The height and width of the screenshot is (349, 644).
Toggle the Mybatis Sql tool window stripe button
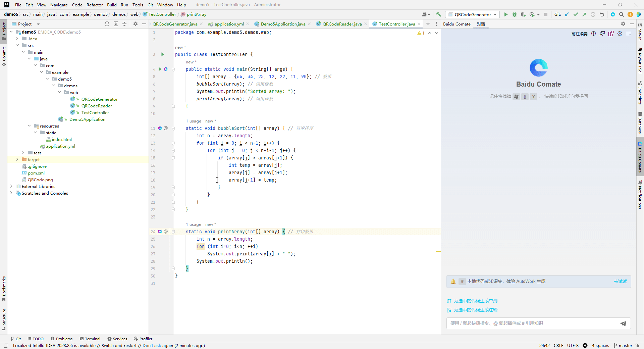tap(640, 61)
